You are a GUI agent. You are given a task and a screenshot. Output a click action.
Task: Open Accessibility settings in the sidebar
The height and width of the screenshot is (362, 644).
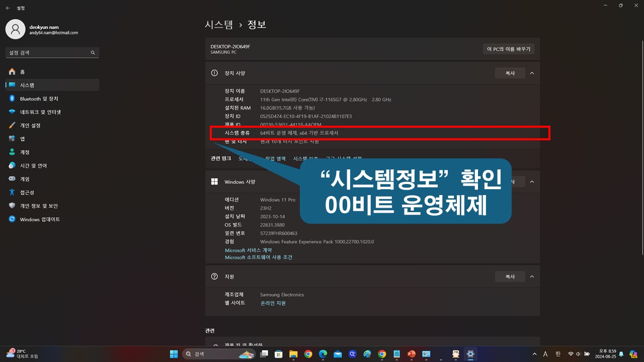[x=52, y=193]
